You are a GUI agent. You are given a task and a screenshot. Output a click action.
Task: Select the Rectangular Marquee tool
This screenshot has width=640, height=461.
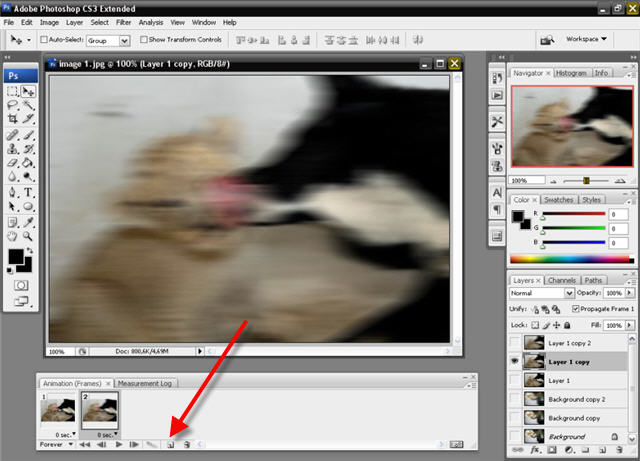(x=12, y=91)
